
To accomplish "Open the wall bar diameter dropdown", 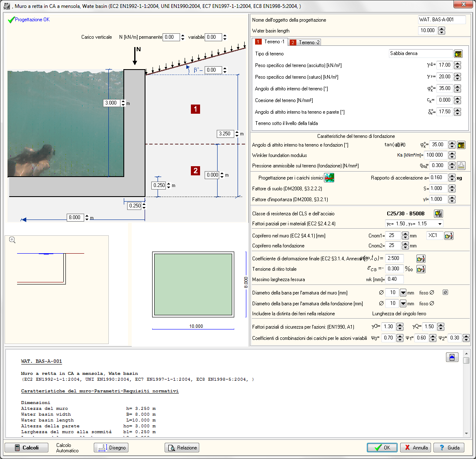I will point(403,293).
